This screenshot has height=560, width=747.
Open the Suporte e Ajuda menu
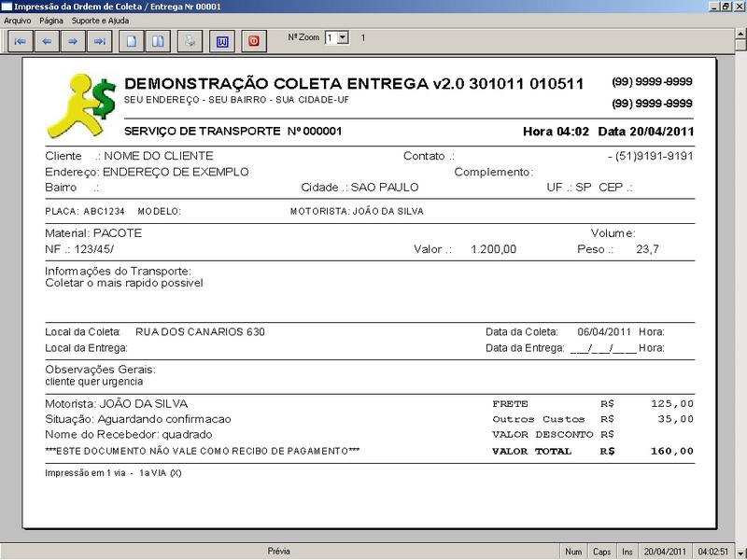(x=103, y=20)
